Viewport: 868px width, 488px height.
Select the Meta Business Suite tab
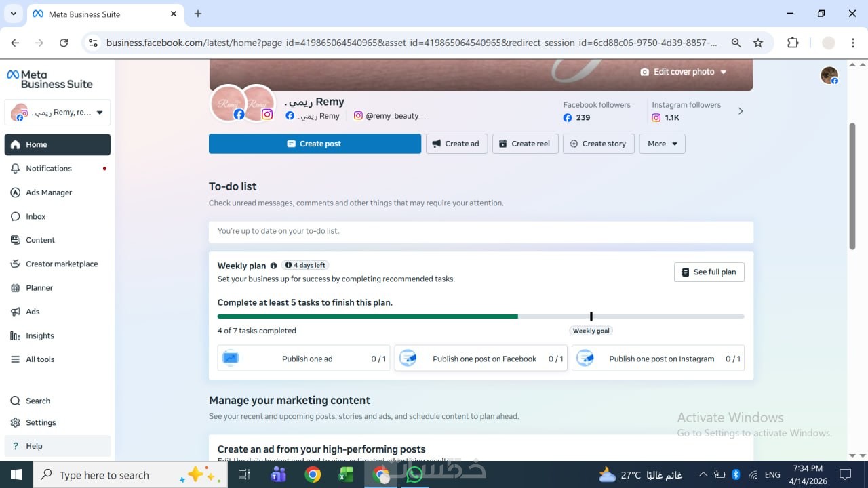105,14
